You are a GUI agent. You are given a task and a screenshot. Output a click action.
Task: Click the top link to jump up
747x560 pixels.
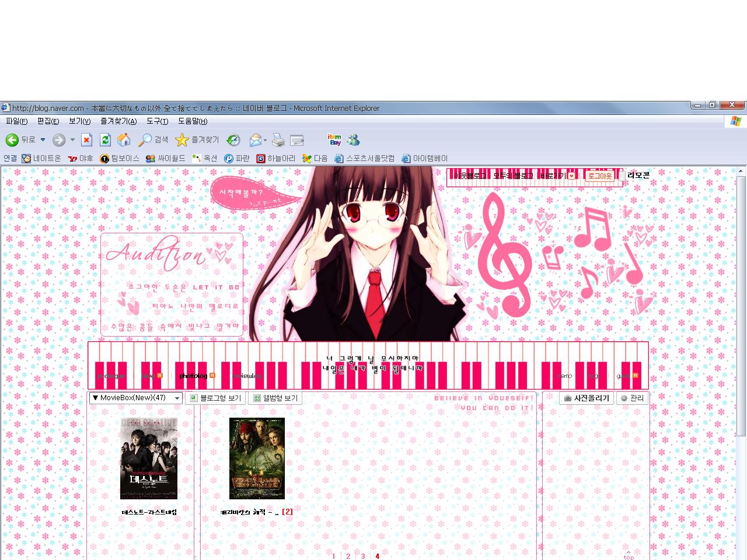tap(629, 555)
